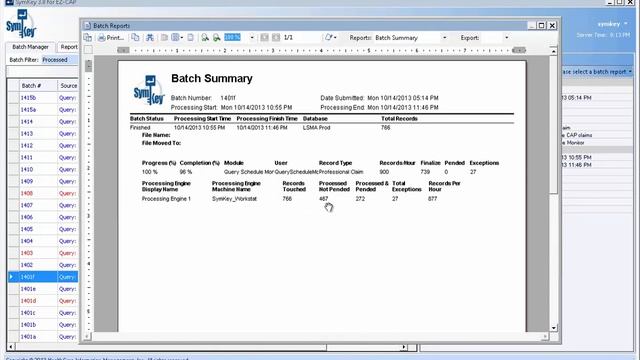
Task: Click the row indicator arrow beside 1401f
Action: tap(11, 277)
